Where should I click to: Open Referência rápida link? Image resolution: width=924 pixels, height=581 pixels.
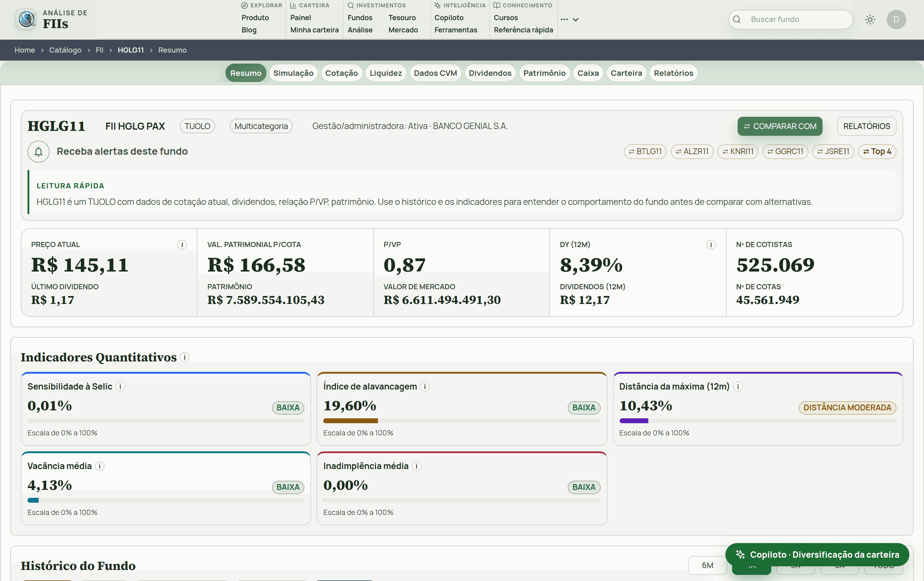pyautogui.click(x=523, y=30)
